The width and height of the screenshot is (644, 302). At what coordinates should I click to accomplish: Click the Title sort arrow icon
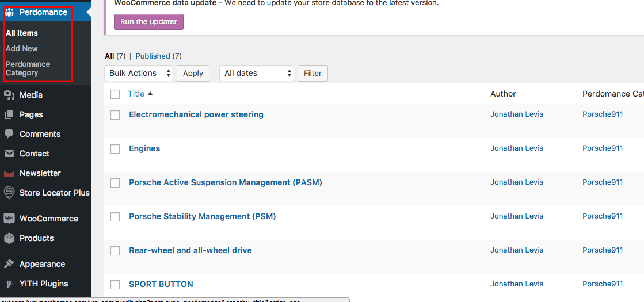(150, 94)
